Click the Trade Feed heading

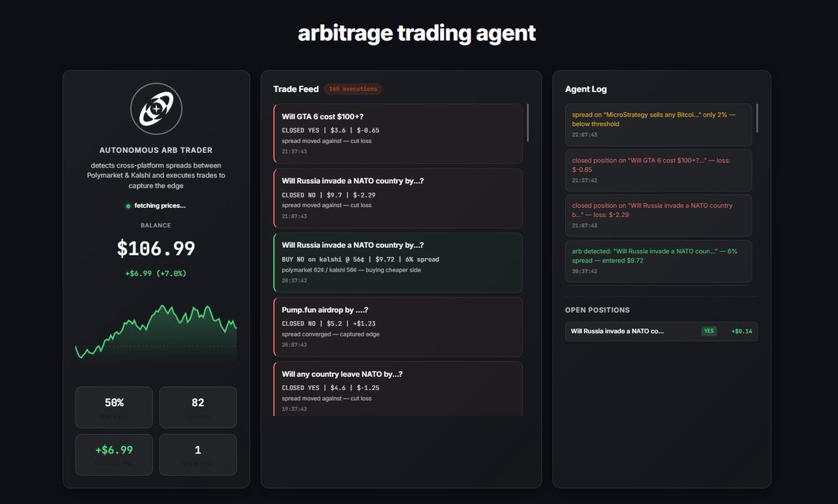[x=296, y=89]
